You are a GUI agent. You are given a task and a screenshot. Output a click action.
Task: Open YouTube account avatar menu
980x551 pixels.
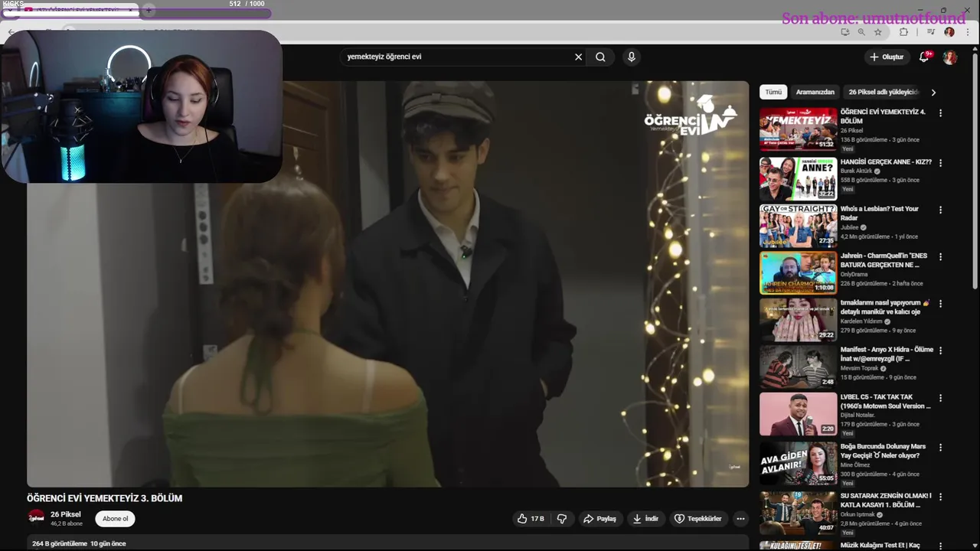click(x=950, y=57)
